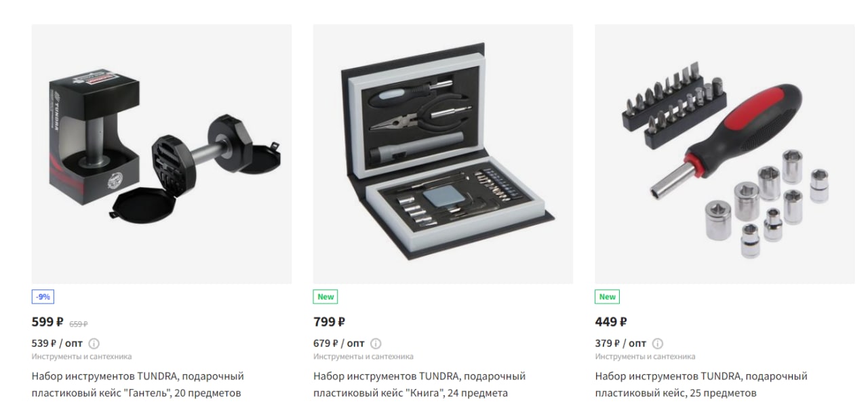Click the 799 ₽ price

click(x=329, y=322)
